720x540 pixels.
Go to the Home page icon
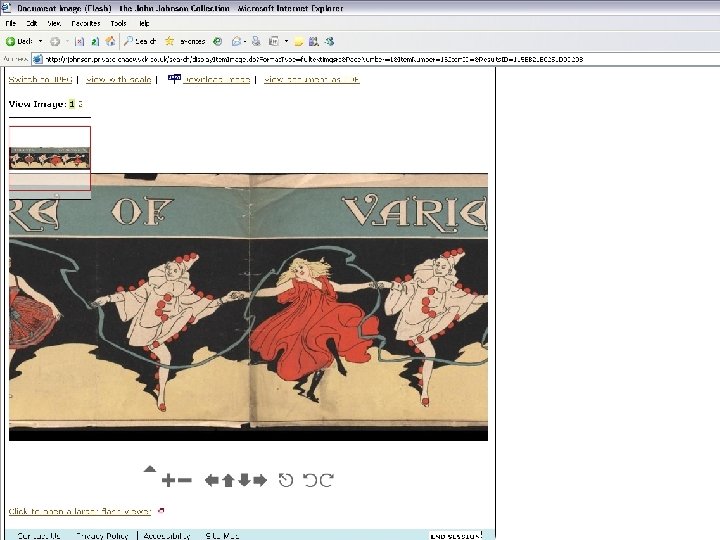[110, 42]
